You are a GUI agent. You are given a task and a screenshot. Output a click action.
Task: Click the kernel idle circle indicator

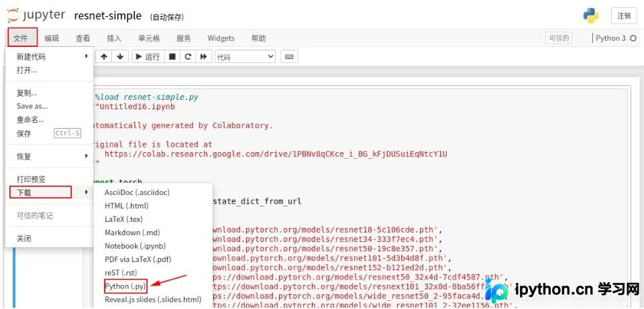pyautogui.click(x=633, y=38)
